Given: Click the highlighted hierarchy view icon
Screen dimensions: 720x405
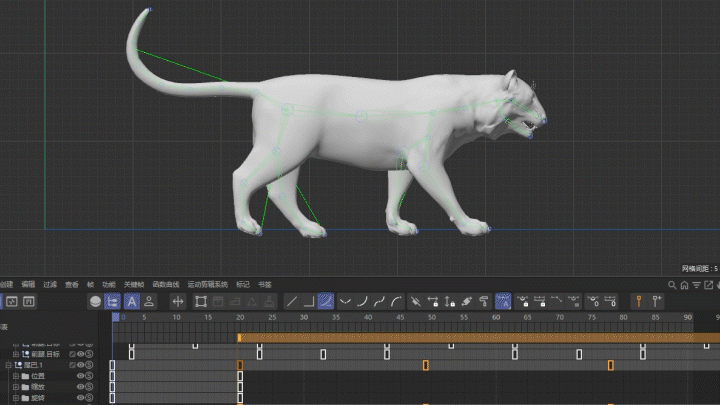Looking at the screenshot, I should (112, 302).
